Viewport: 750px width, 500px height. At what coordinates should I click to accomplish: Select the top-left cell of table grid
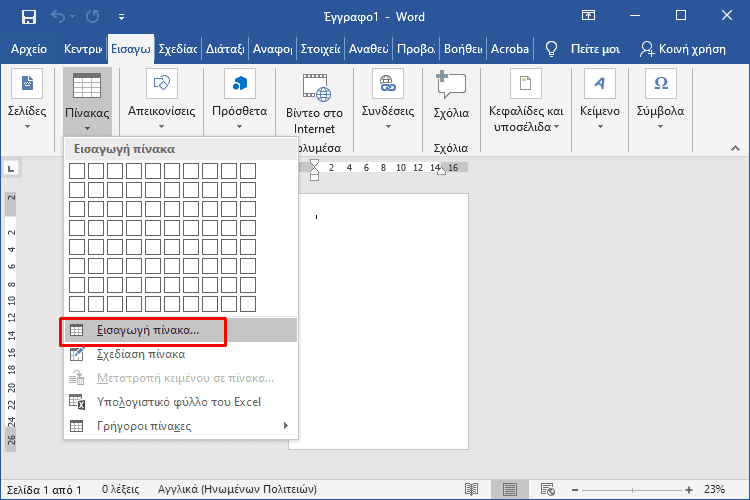76,171
